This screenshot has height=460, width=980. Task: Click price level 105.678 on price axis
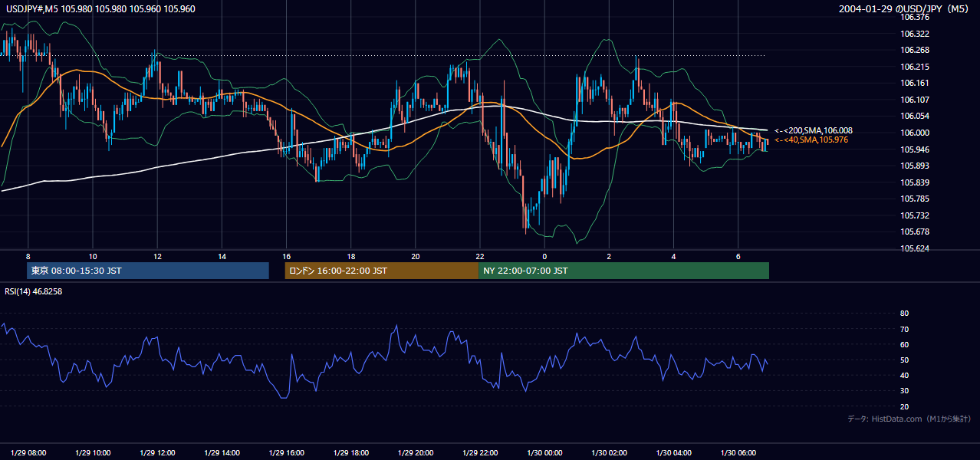[914, 232]
